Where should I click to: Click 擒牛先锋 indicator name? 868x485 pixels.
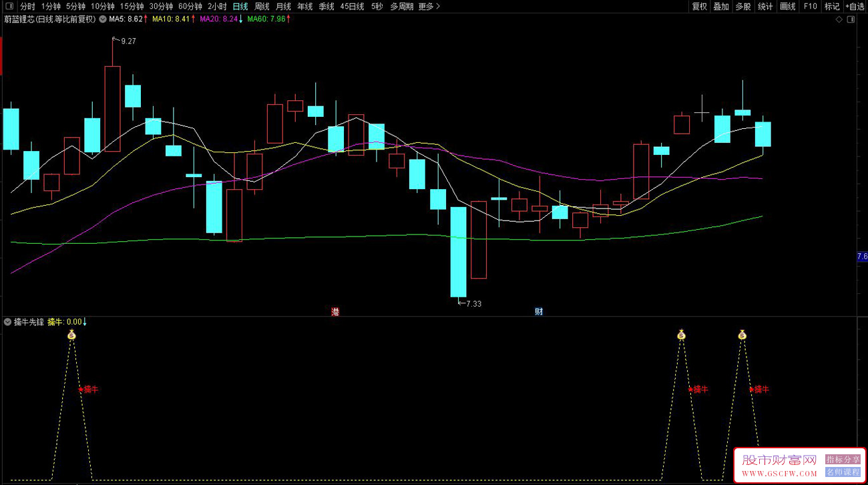pyautogui.click(x=29, y=322)
